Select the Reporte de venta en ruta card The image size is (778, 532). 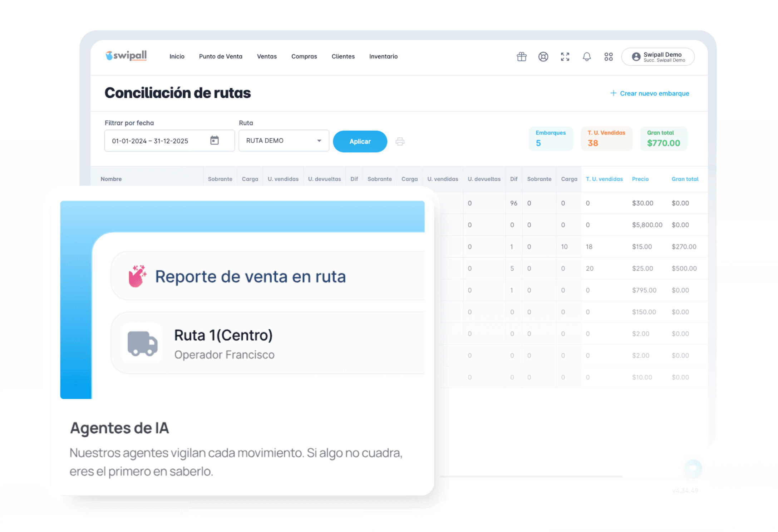[268, 276]
